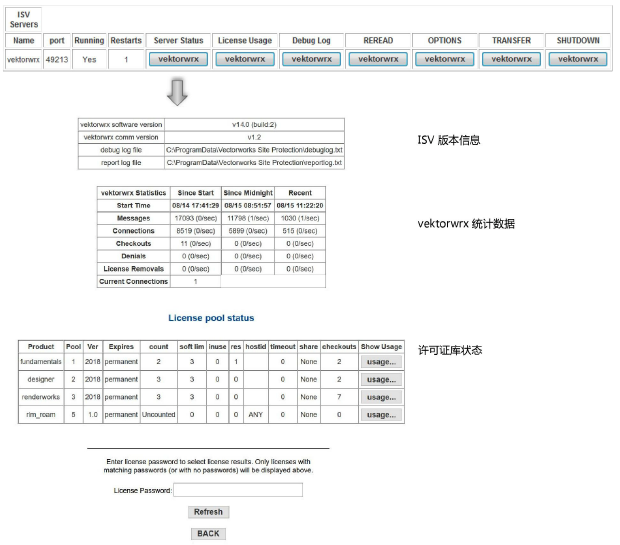The width and height of the screenshot is (620, 545).
Task: Click the Running status Yes cell
Action: coord(89,60)
